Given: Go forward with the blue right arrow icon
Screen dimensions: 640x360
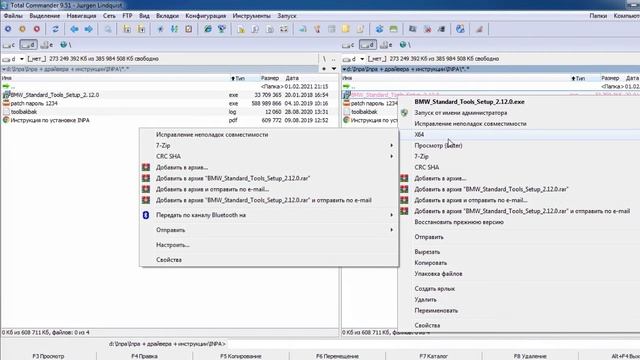Looking at the screenshot, I should [x=89, y=29].
